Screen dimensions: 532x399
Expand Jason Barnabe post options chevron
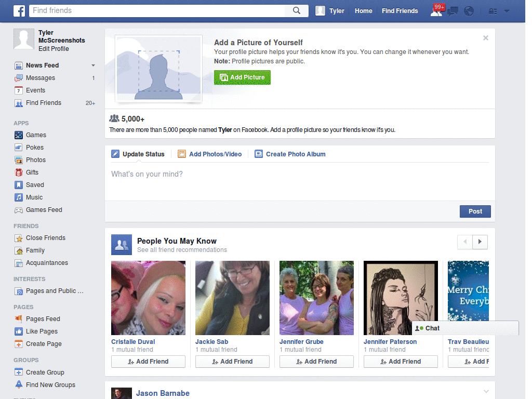point(486,392)
